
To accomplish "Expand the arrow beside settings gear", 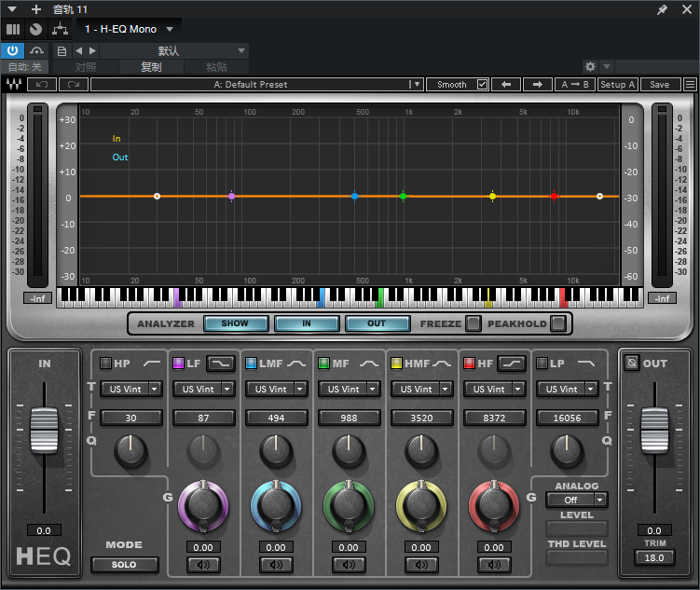I will [607, 67].
